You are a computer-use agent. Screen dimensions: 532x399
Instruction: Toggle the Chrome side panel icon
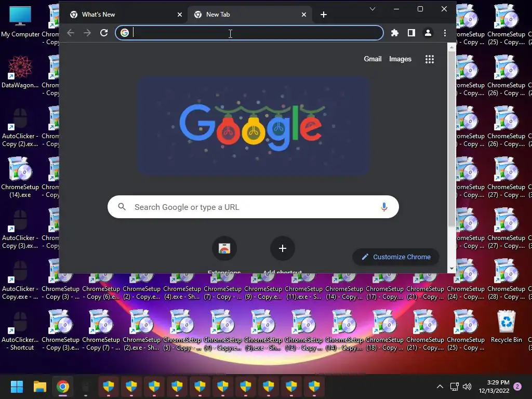(x=411, y=33)
